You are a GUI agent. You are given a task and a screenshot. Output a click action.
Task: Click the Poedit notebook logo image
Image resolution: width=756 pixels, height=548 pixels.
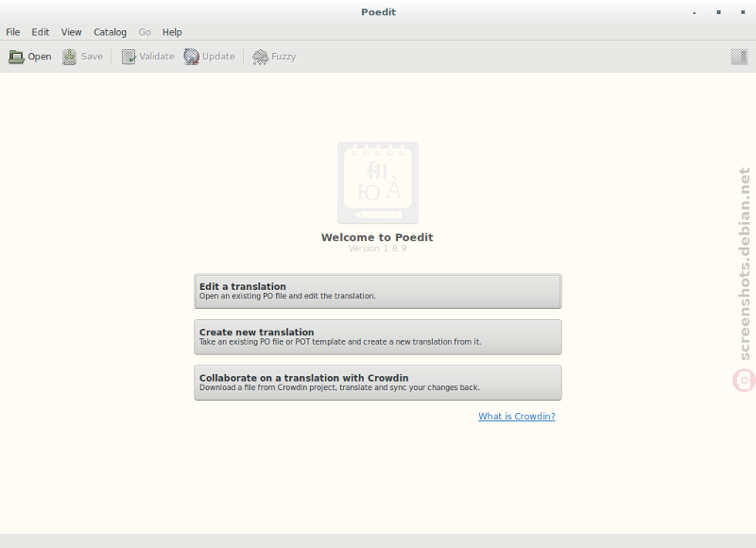tap(378, 182)
